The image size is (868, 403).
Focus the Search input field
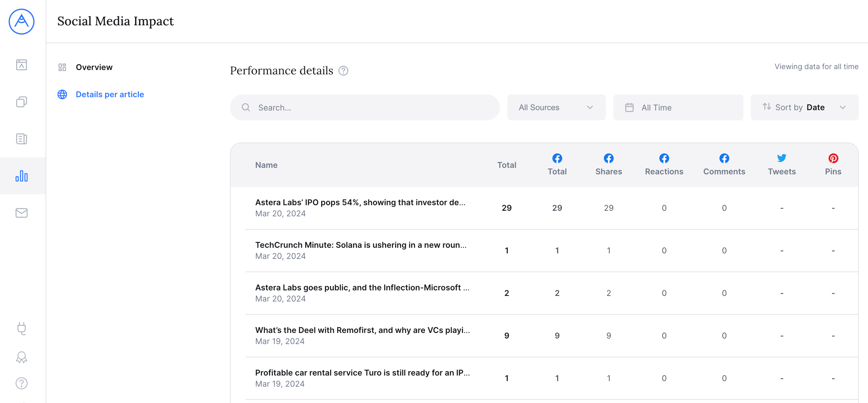point(365,107)
